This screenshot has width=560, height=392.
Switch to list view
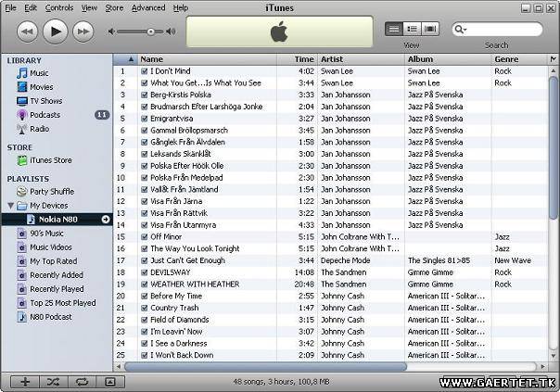pyautogui.click(x=393, y=30)
